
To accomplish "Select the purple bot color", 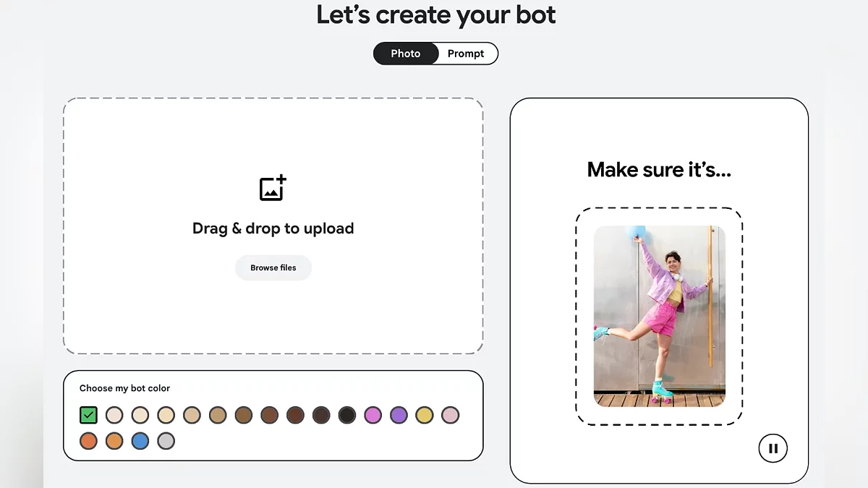I will click(x=399, y=415).
